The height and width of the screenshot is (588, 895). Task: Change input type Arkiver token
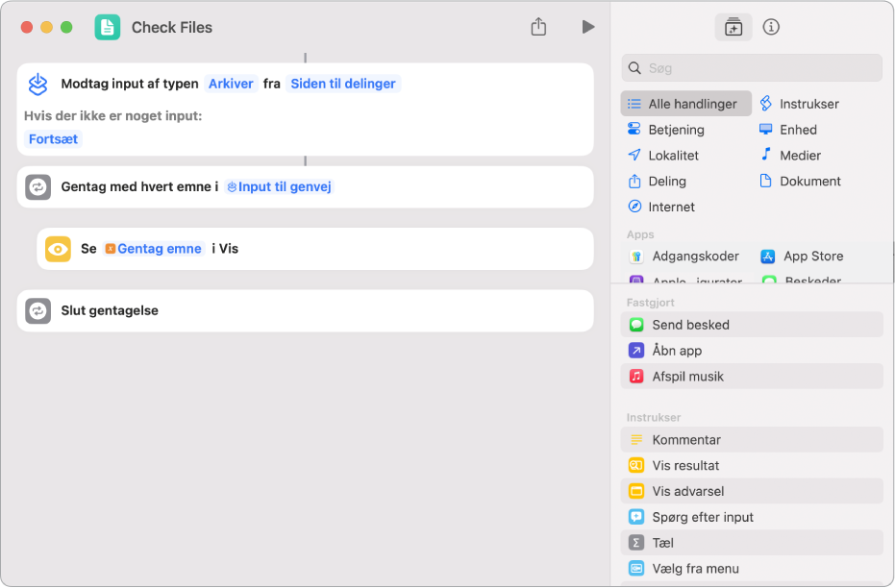[x=231, y=84]
